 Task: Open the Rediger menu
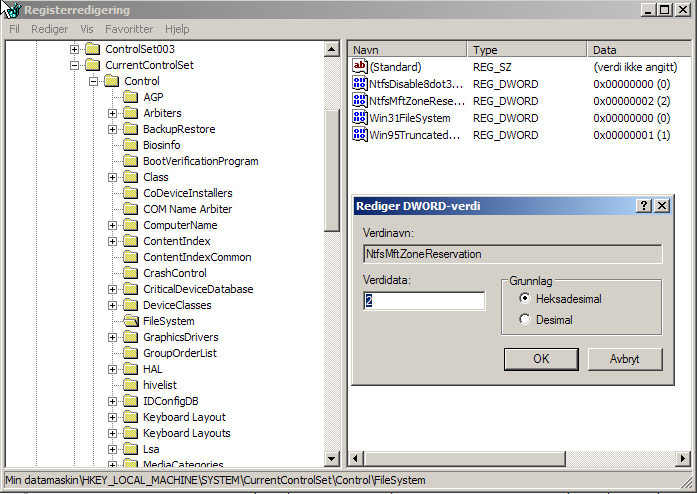(49, 29)
